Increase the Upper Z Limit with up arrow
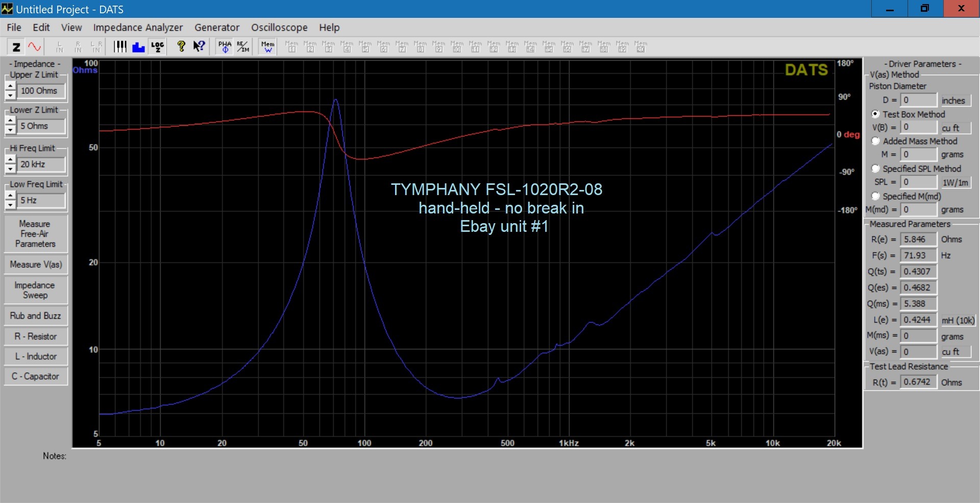 click(x=10, y=86)
